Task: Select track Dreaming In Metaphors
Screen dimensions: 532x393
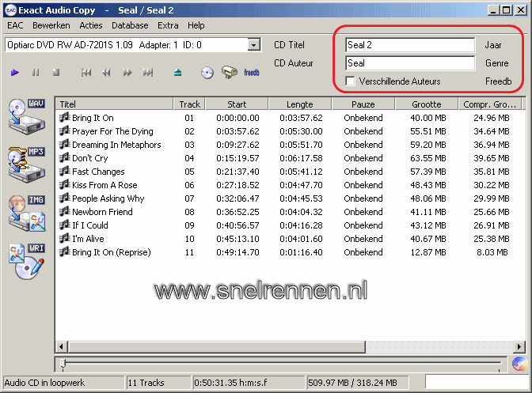Action: (116, 145)
